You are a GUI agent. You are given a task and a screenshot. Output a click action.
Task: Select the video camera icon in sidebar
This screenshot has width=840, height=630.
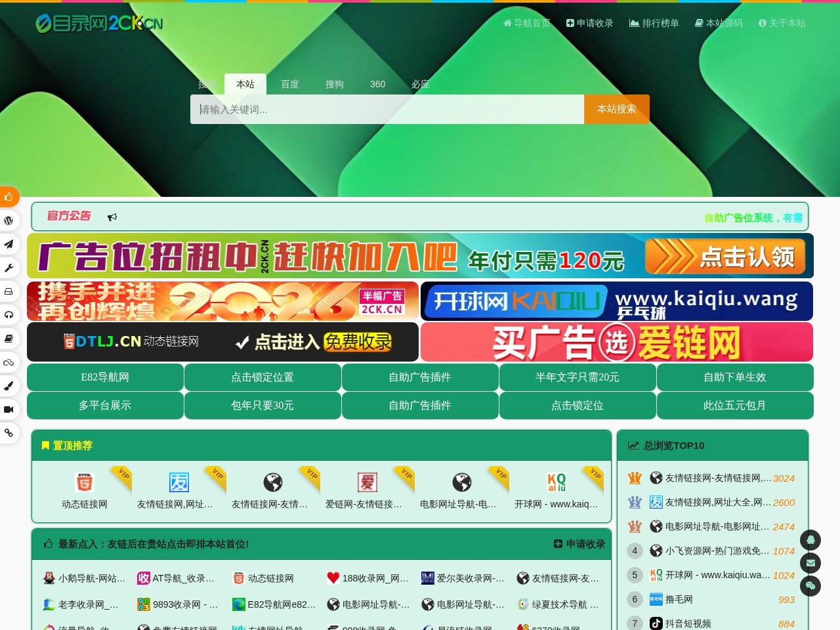click(9, 409)
